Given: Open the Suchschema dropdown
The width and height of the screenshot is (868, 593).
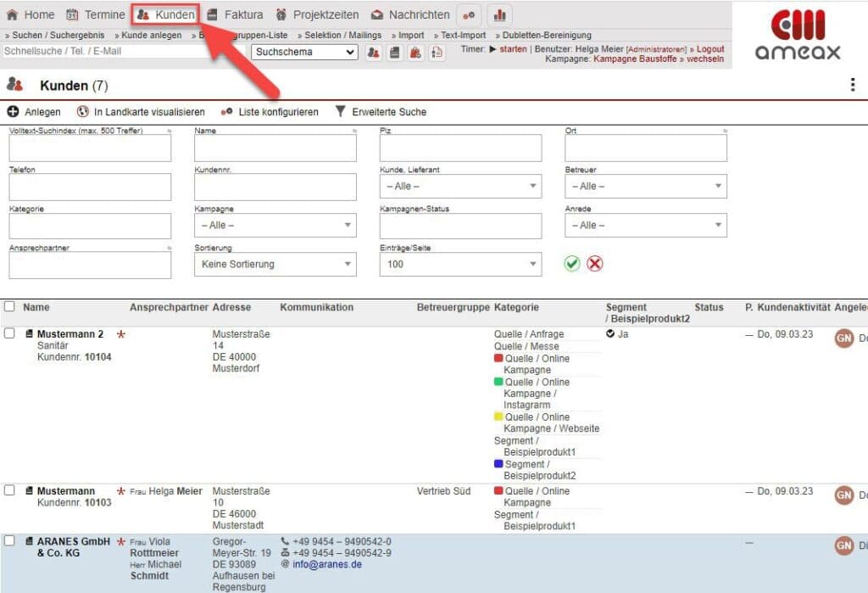Looking at the screenshot, I should coord(305,52).
